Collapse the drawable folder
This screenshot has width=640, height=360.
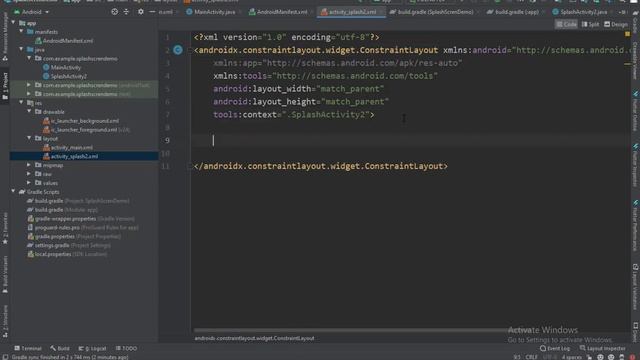[29, 111]
